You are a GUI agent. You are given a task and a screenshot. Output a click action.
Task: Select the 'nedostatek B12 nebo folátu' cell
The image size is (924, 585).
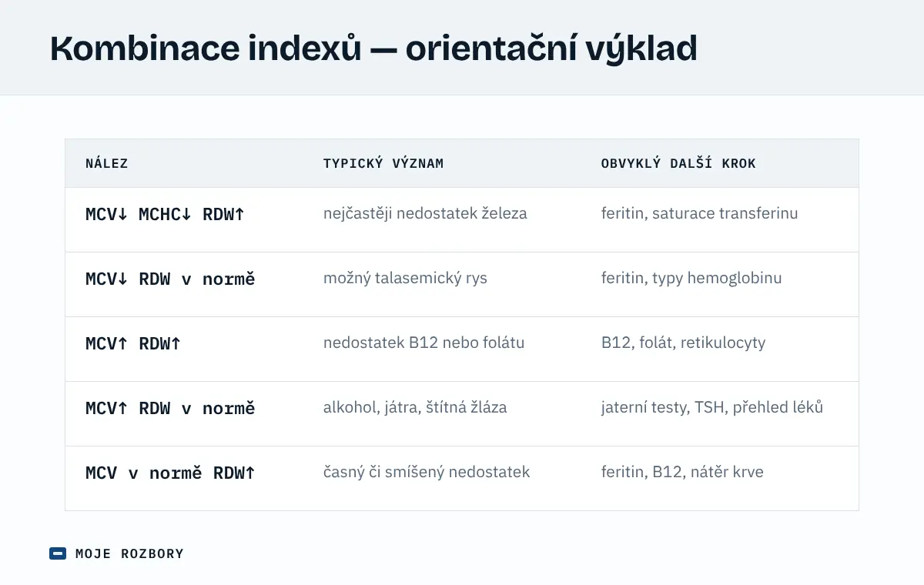pos(442,349)
